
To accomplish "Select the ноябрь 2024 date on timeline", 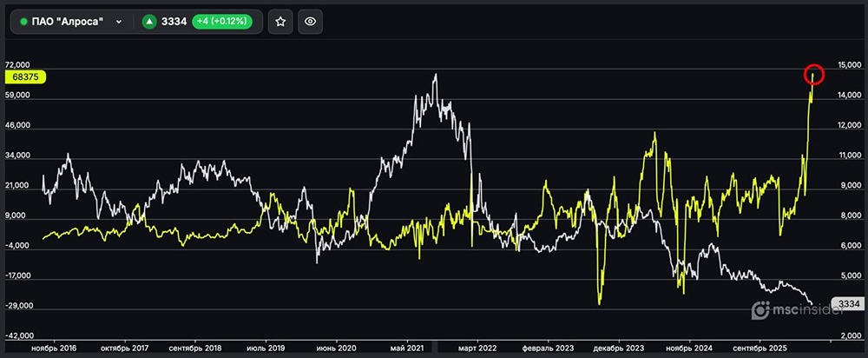I will point(689,348).
